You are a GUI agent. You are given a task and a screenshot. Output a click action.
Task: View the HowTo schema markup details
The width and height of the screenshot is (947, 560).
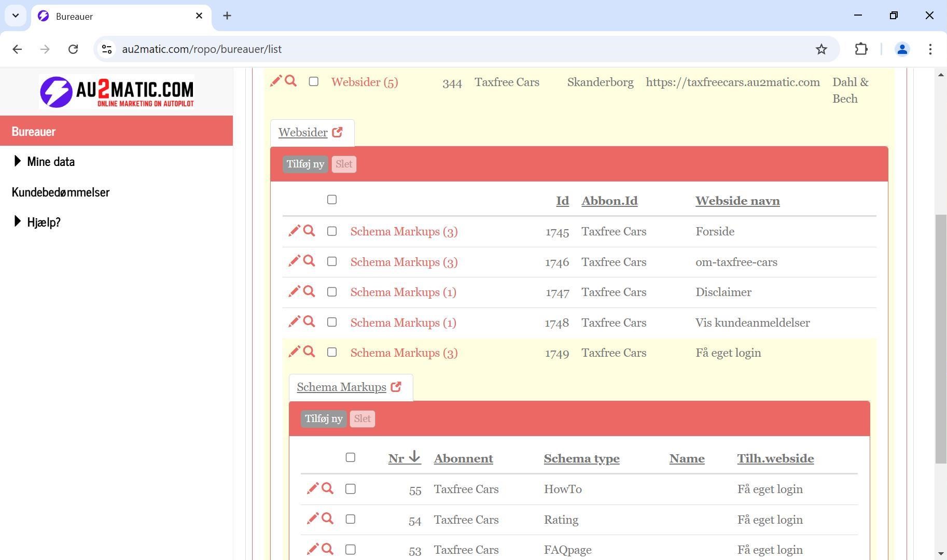[327, 488]
